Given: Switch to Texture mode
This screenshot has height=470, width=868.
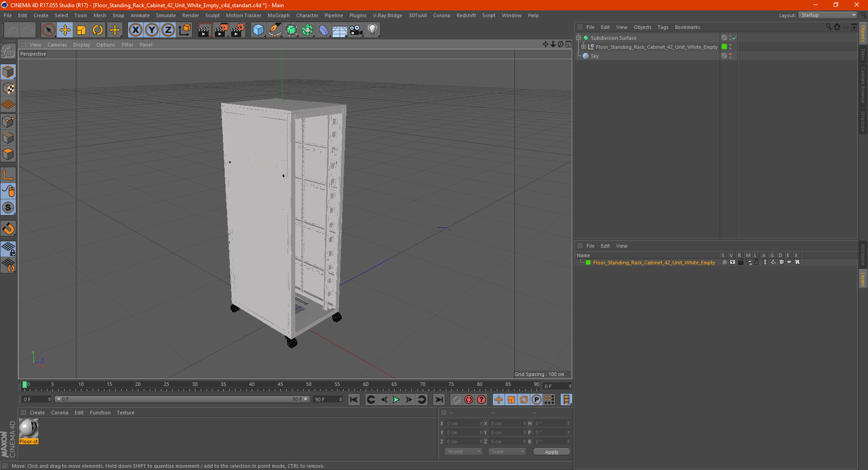Looking at the screenshot, I should [x=8, y=89].
